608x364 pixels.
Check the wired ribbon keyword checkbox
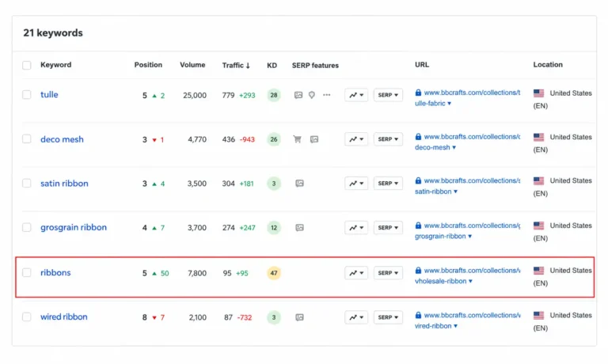click(26, 317)
